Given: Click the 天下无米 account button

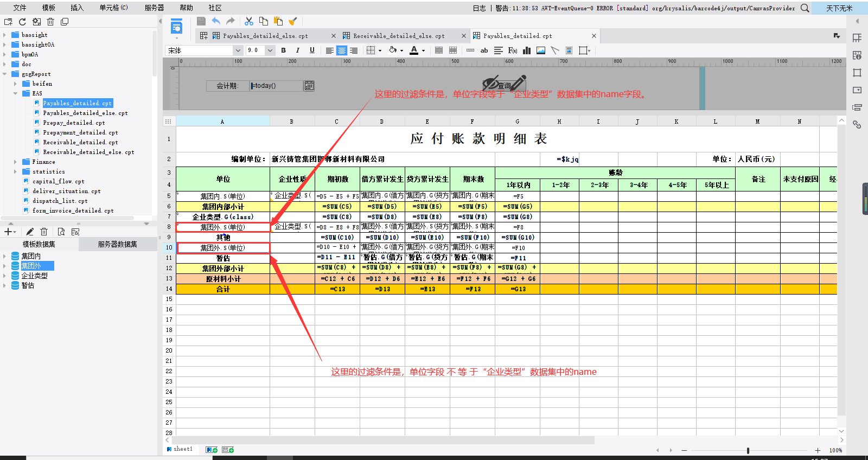Looking at the screenshot, I should click(x=839, y=8).
